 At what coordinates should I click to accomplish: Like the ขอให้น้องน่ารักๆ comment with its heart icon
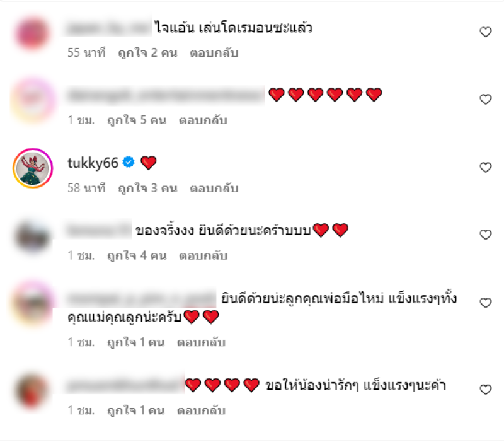pyautogui.click(x=485, y=390)
